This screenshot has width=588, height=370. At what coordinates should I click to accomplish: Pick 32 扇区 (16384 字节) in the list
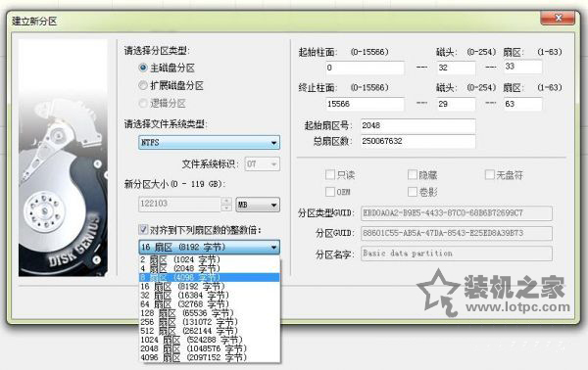pos(210,296)
